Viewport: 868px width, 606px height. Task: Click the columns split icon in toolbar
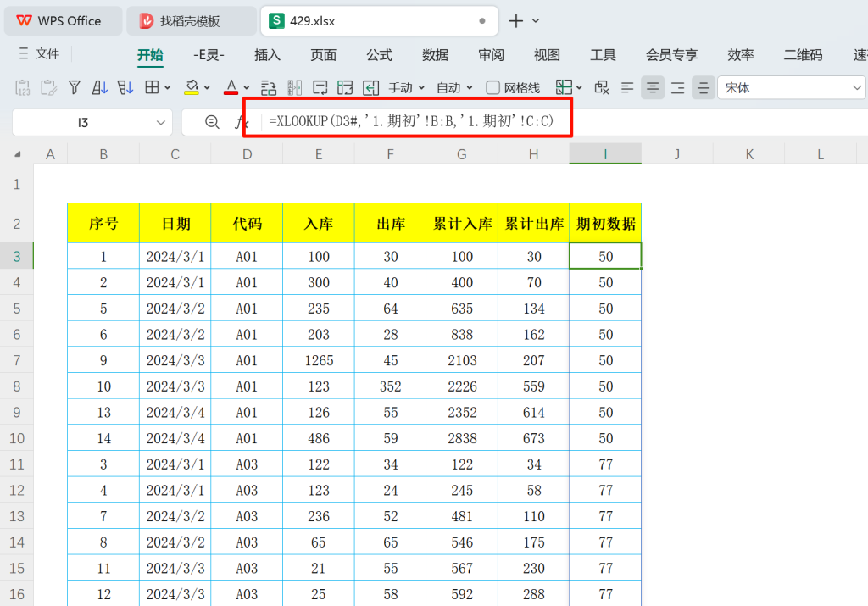pos(294,87)
